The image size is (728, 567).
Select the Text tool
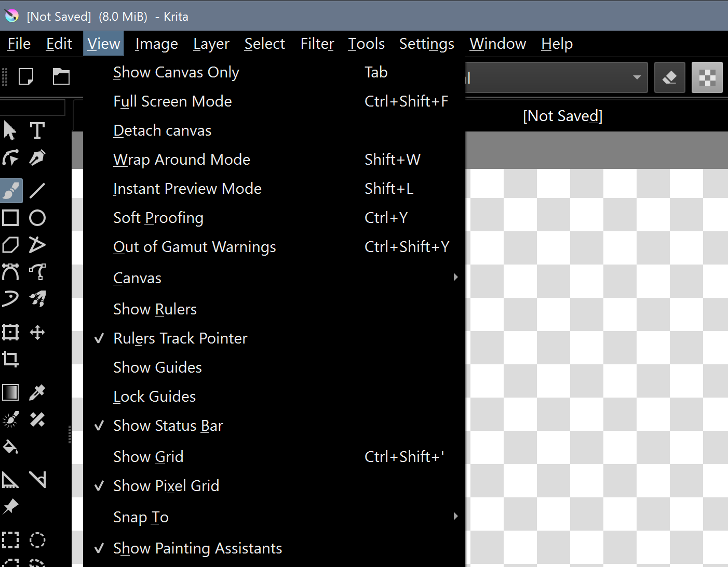point(37,130)
